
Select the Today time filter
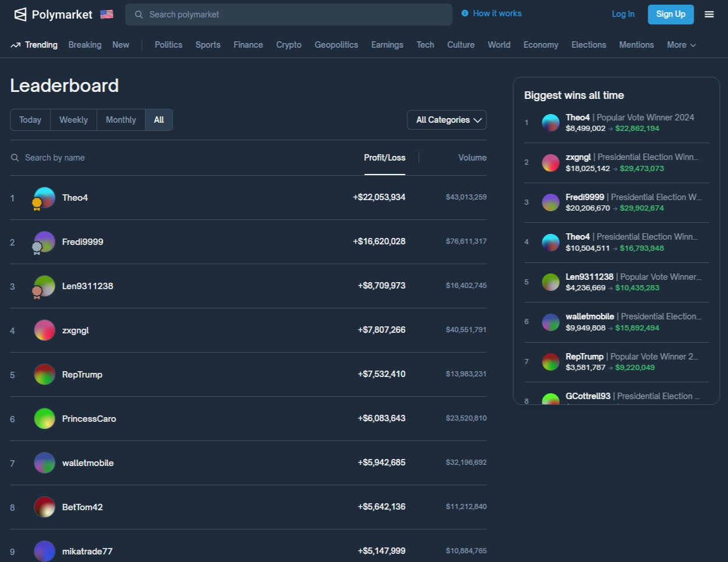pyautogui.click(x=30, y=120)
